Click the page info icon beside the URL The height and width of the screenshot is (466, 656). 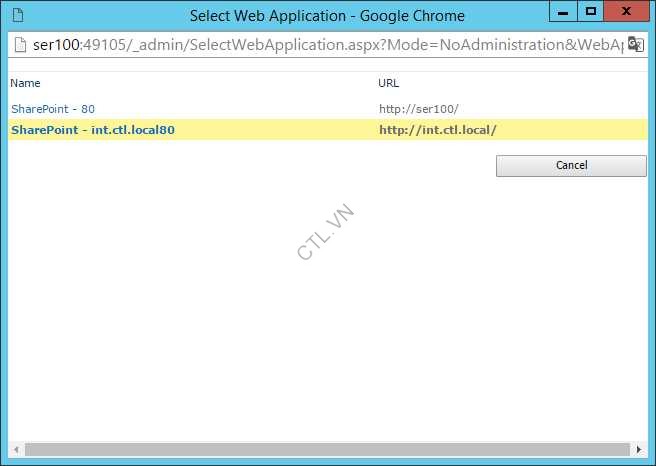[20, 46]
